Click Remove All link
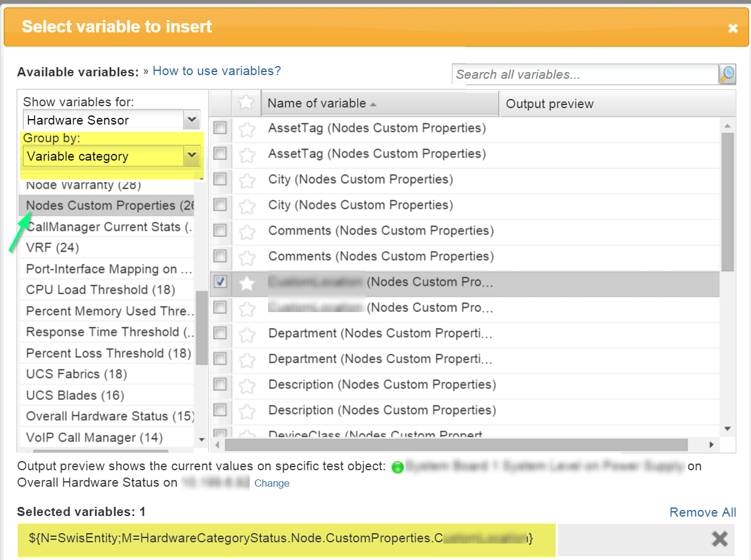The height and width of the screenshot is (560, 751). tap(703, 512)
